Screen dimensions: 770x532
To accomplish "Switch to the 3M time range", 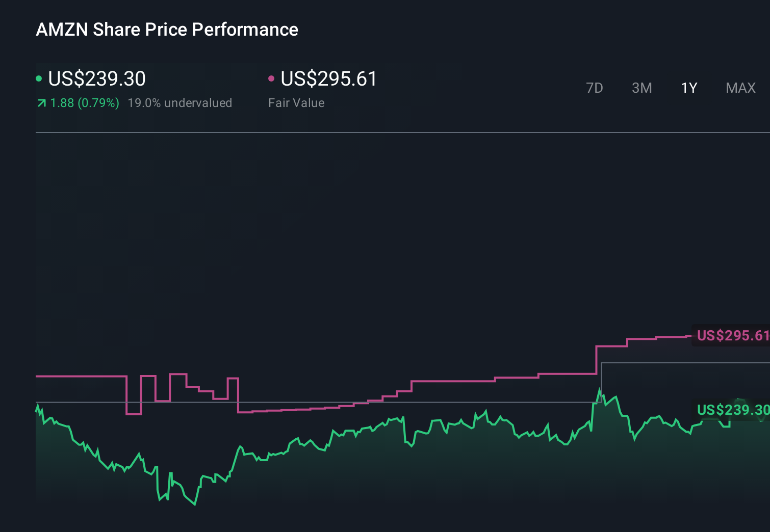I will [x=642, y=88].
